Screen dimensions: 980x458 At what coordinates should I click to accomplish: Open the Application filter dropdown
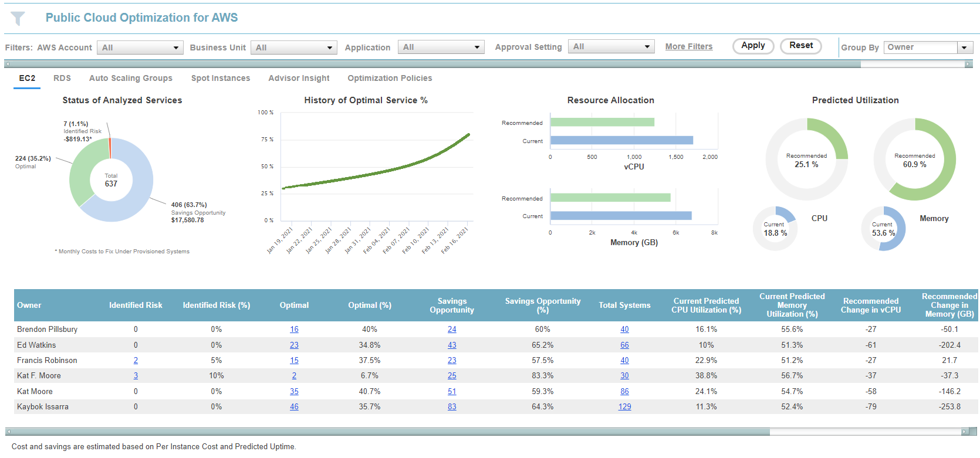pyautogui.click(x=441, y=47)
